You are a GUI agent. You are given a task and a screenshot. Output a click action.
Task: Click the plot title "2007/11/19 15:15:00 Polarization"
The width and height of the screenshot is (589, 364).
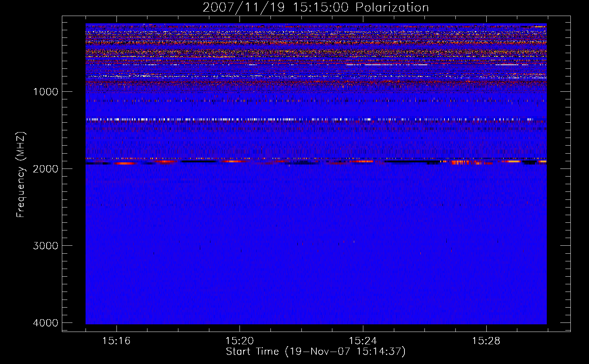[316, 7]
